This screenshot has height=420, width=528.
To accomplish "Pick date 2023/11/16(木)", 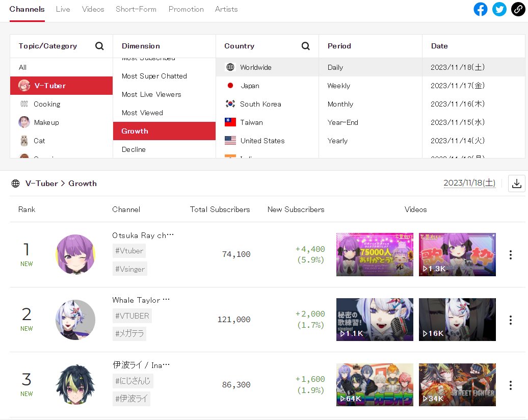I will pos(474,104).
